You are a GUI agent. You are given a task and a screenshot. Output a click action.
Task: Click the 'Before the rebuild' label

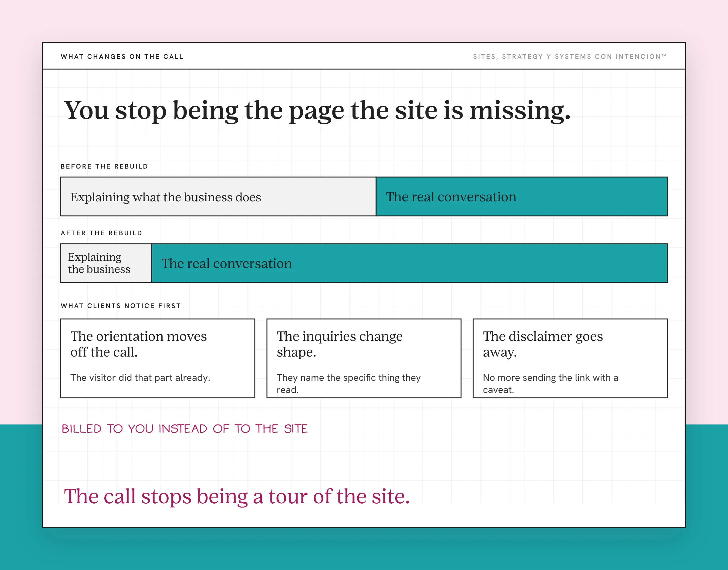[x=104, y=166]
